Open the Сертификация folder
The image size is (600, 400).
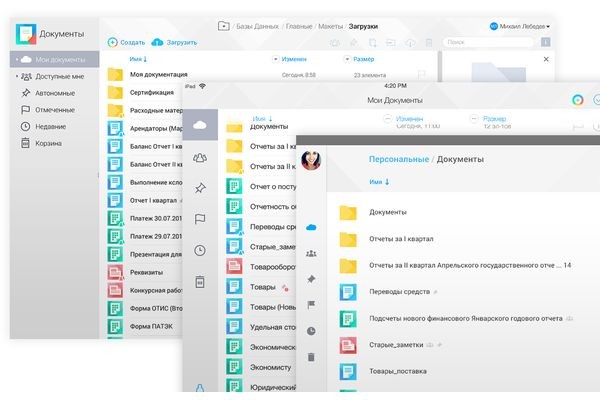[152, 92]
